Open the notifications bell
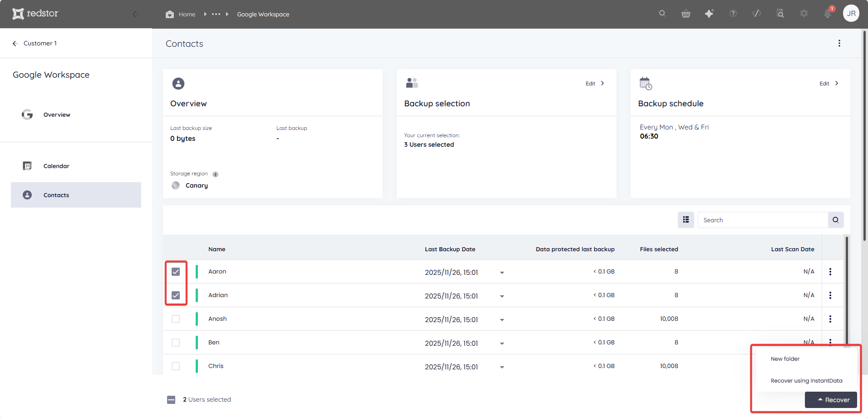 (x=828, y=14)
